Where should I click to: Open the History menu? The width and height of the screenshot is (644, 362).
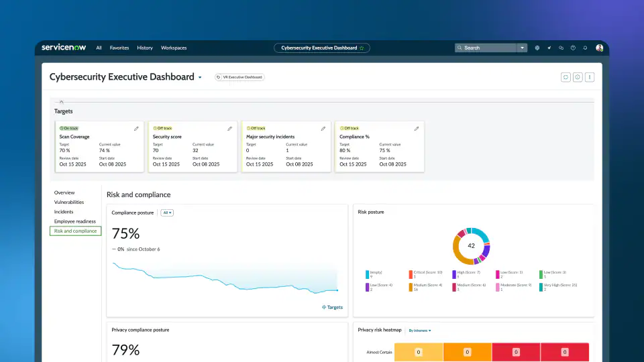pyautogui.click(x=145, y=48)
